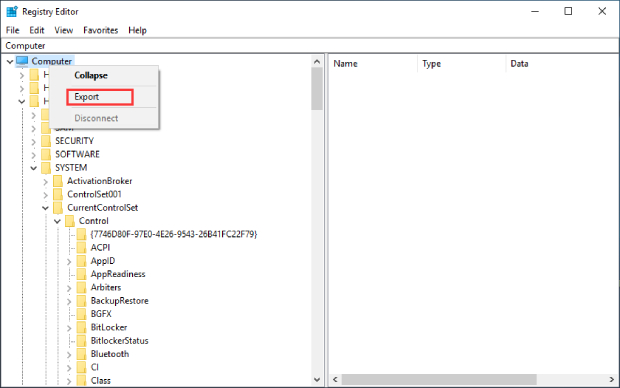Expand the ControlSet001 key arrow
Screen dimensions: 620x388
pyautogui.click(x=45, y=195)
